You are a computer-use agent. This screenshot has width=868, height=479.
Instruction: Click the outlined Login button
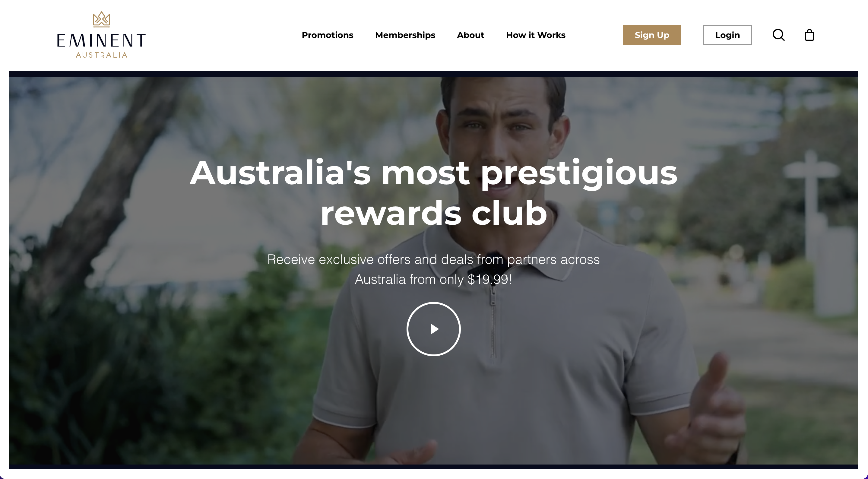pos(727,35)
